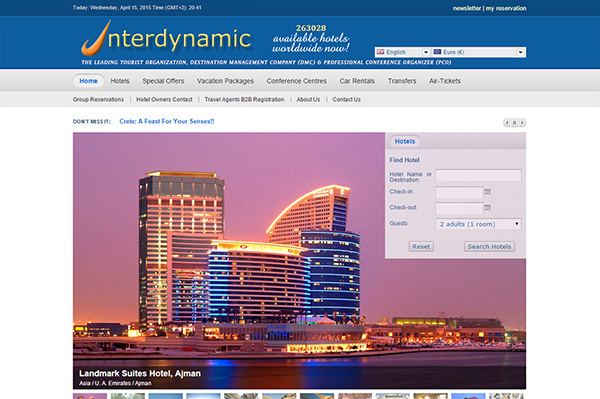Expand the Guests dropdown
The height and width of the screenshot is (399, 600).
pos(478,224)
